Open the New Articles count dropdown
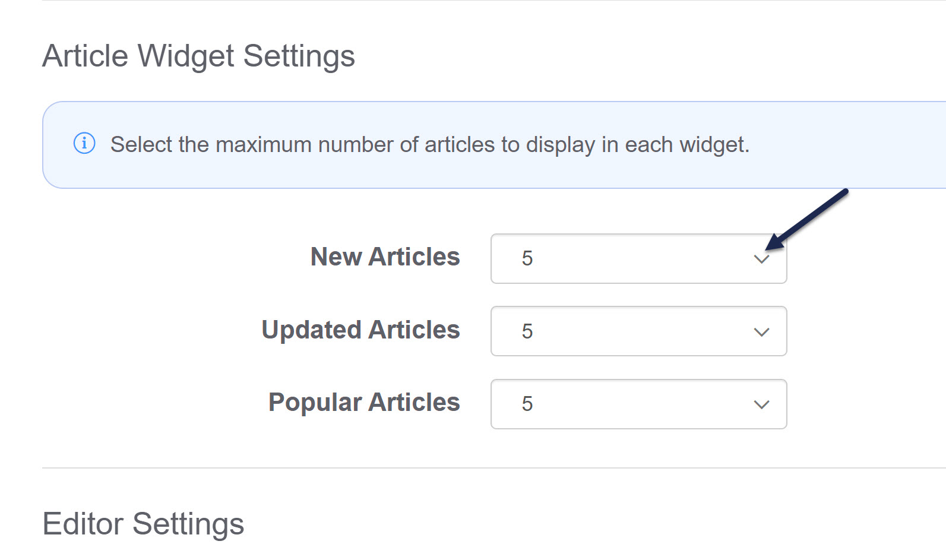The height and width of the screenshot is (560, 946). 638,259
